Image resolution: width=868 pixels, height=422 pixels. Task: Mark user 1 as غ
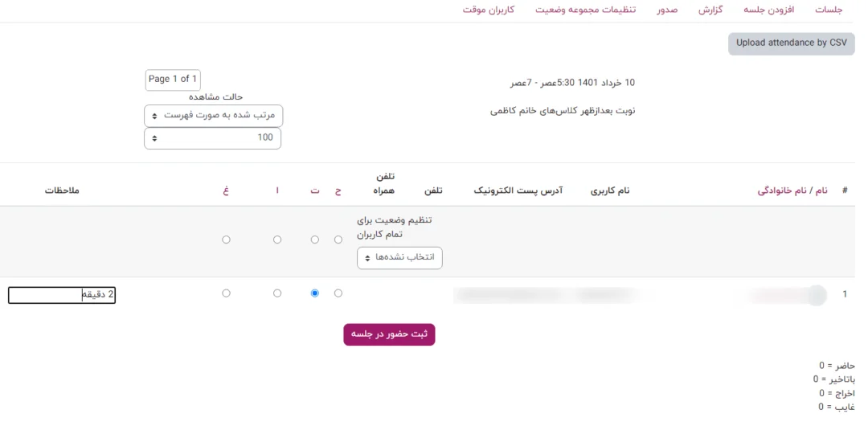pyautogui.click(x=226, y=293)
